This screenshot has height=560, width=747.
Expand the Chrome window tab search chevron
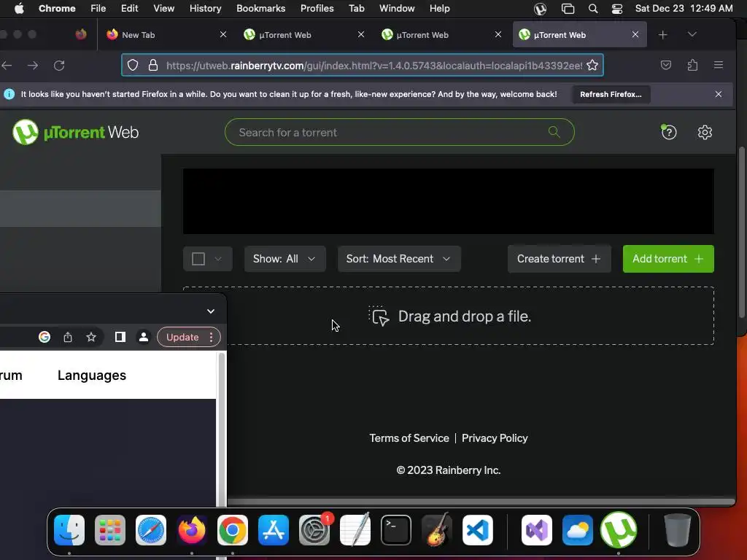(x=211, y=311)
